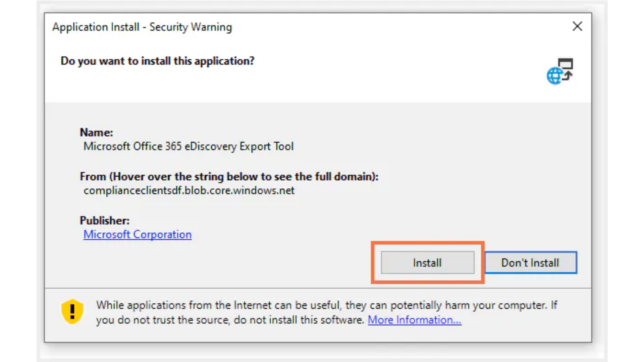Click the Publisher: field label
This screenshot has width=644, height=362.
104,221
